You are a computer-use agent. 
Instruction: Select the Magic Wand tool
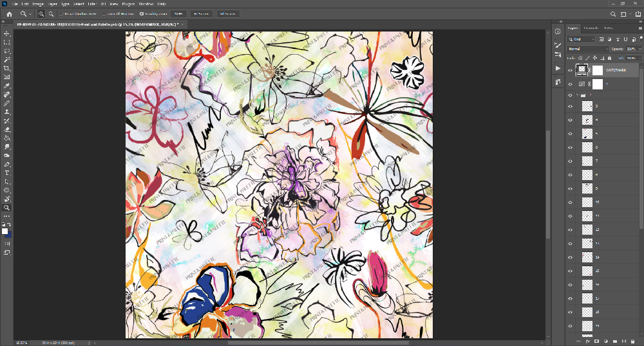pyautogui.click(x=6, y=60)
